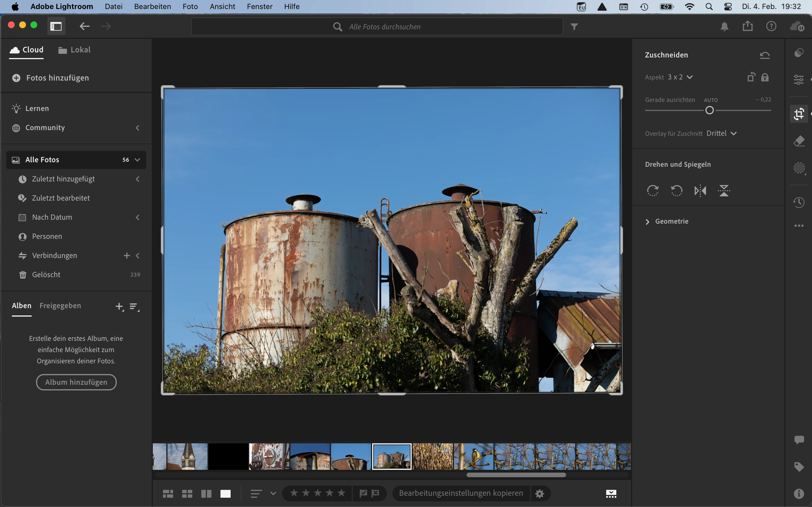Click the flip vertical icon
Image resolution: width=812 pixels, height=507 pixels.
tap(724, 191)
